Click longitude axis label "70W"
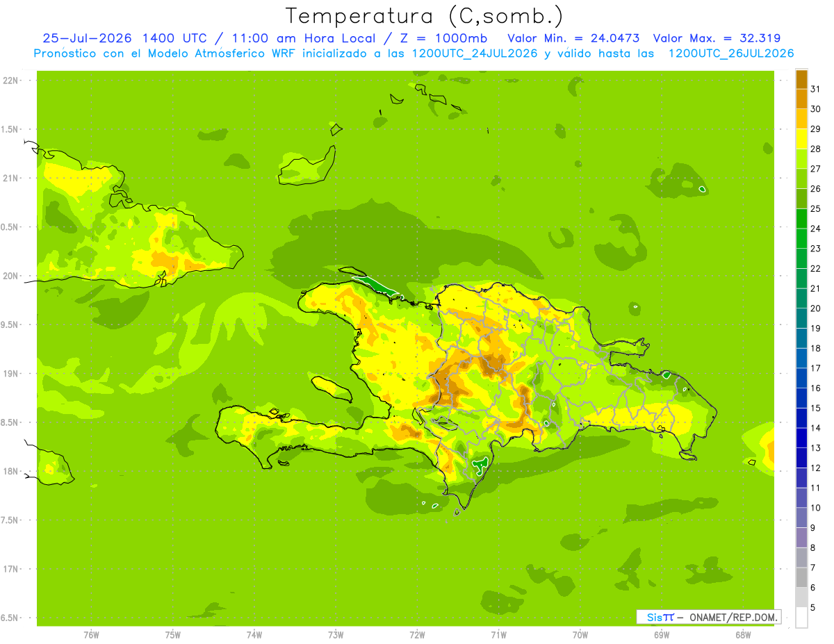Image resolution: width=834 pixels, height=644 pixels. click(580, 635)
